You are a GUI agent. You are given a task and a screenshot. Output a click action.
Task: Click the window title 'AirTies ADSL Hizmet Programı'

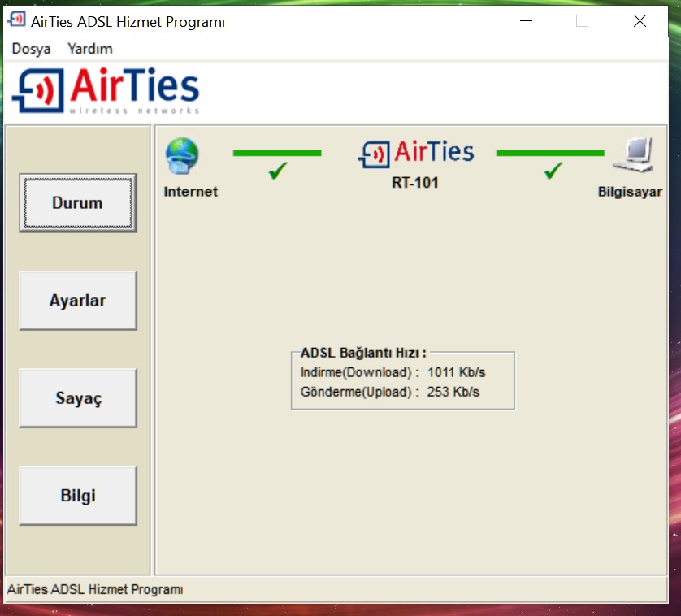(x=128, y=22)
